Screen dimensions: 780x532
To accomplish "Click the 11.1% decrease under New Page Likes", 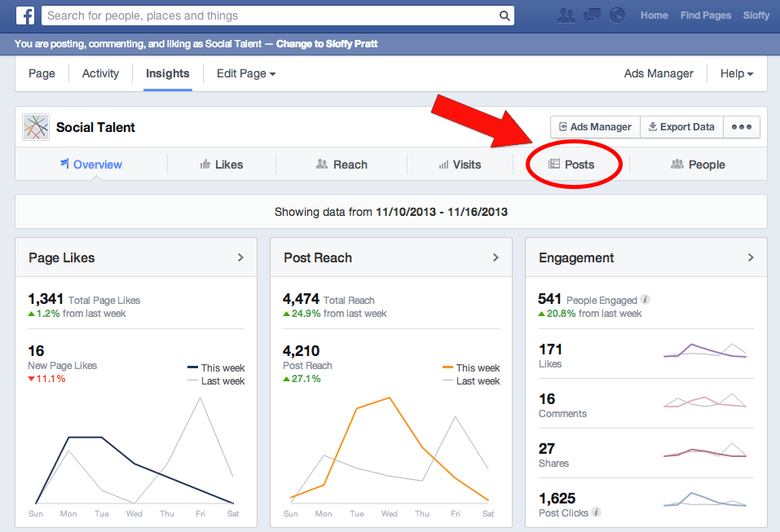I will 46,379.
